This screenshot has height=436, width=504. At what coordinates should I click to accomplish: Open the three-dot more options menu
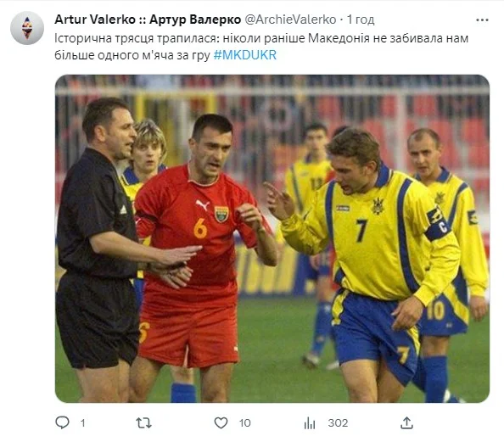[482, 20]
